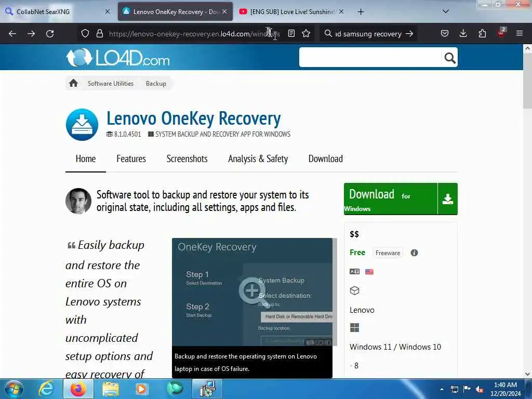This screenshot has height=399, width=532.
Task: Click the US flag language icon
Action: tap(369, 271)
